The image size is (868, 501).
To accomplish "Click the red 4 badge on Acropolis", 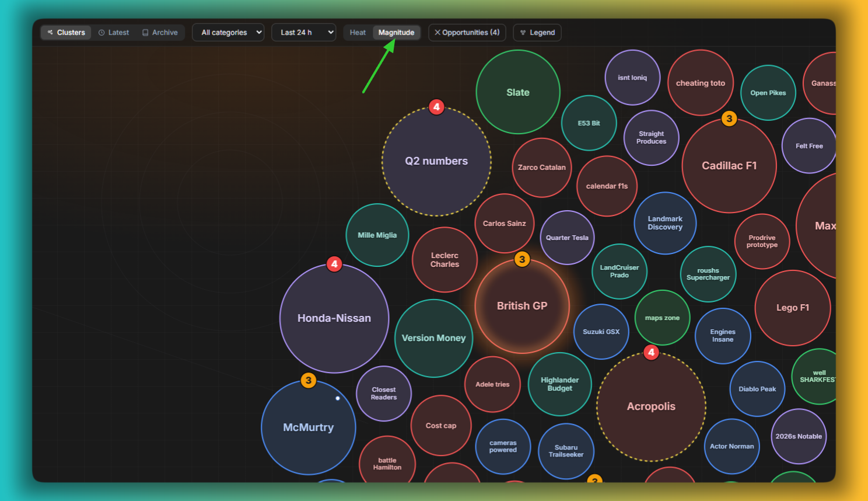I will 652,353.
